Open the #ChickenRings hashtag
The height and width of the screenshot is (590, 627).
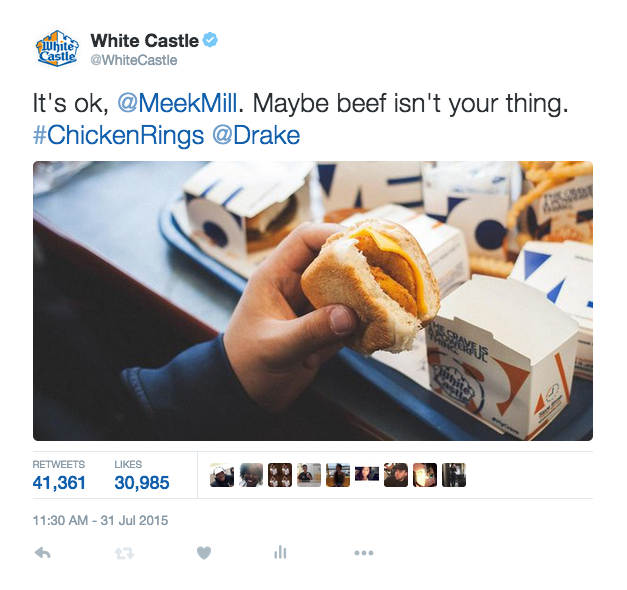click(x=118, y=135)
